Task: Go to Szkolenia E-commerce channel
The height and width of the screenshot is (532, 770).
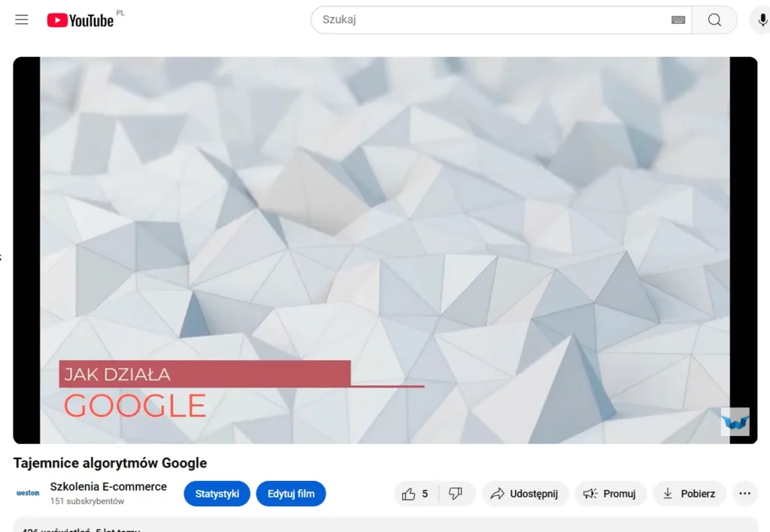Action: click(x=108, y=486)
